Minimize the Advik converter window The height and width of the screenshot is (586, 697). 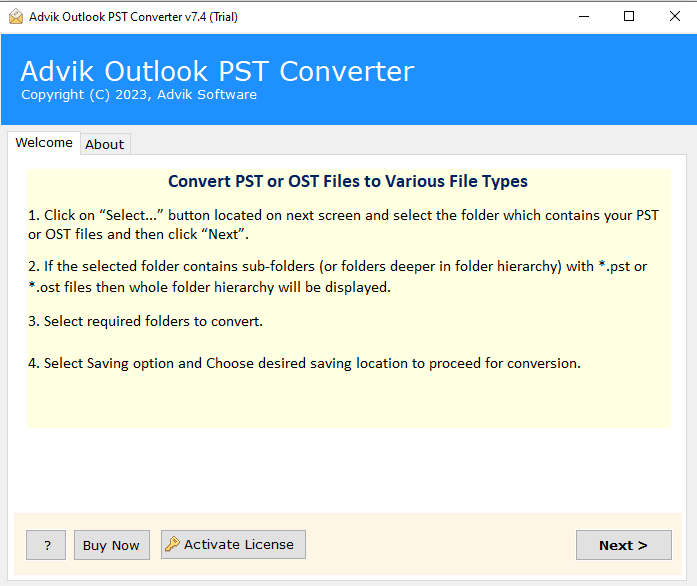tap(584, 16)
